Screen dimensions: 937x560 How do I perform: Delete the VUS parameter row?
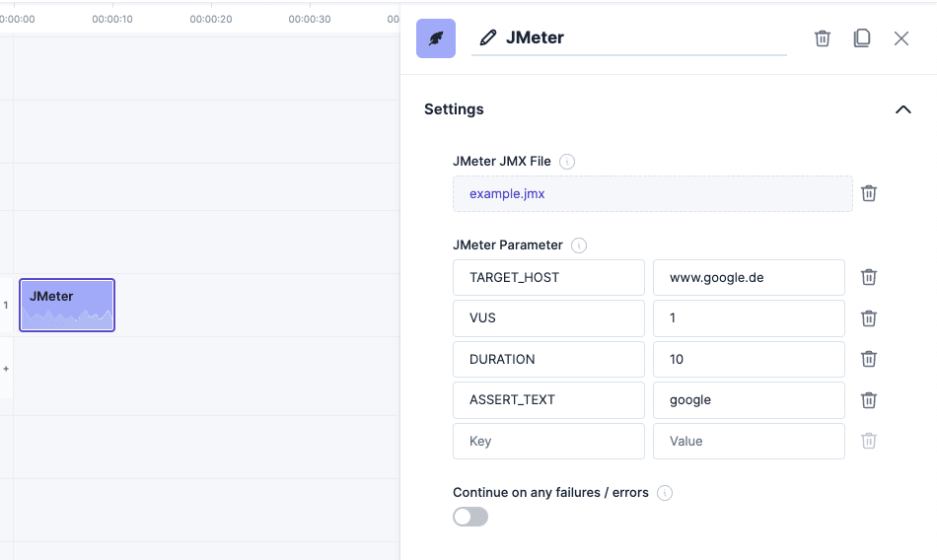869,318
